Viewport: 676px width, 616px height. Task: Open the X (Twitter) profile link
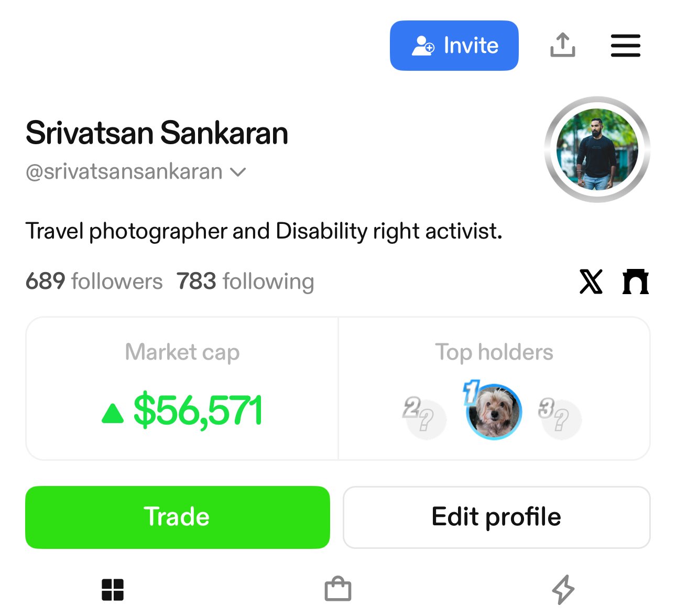(591, 282)
